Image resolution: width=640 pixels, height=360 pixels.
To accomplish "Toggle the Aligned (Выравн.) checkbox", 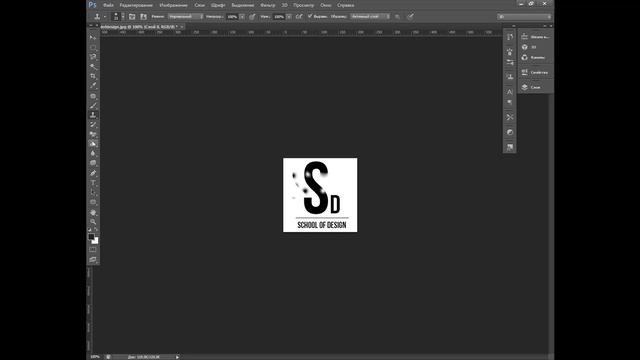I will (310, 16).
